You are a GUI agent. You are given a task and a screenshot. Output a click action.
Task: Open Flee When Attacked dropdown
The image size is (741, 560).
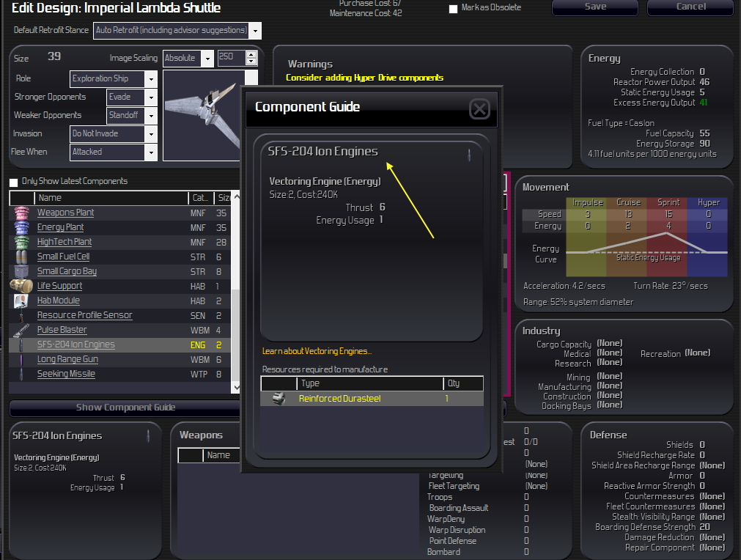pos(151,152)
